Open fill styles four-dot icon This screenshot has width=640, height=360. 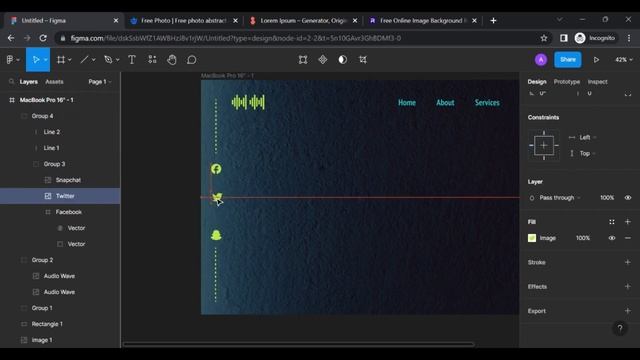point(611,222)
